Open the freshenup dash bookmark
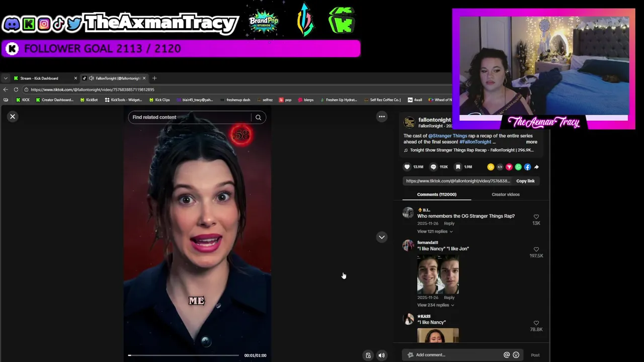Viewport: 644px width, 362px height. [235, 100]
